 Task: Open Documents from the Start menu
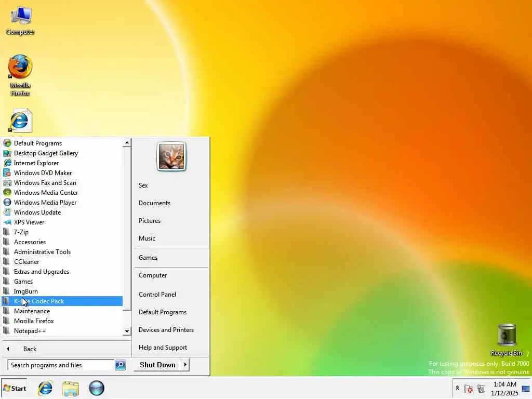click(171, 203)
